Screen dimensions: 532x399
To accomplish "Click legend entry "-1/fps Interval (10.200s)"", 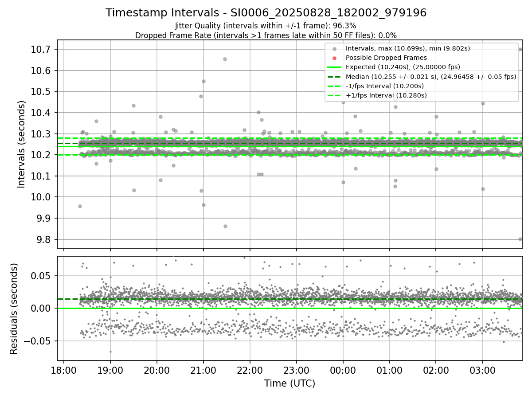I will tap(385, 86).
